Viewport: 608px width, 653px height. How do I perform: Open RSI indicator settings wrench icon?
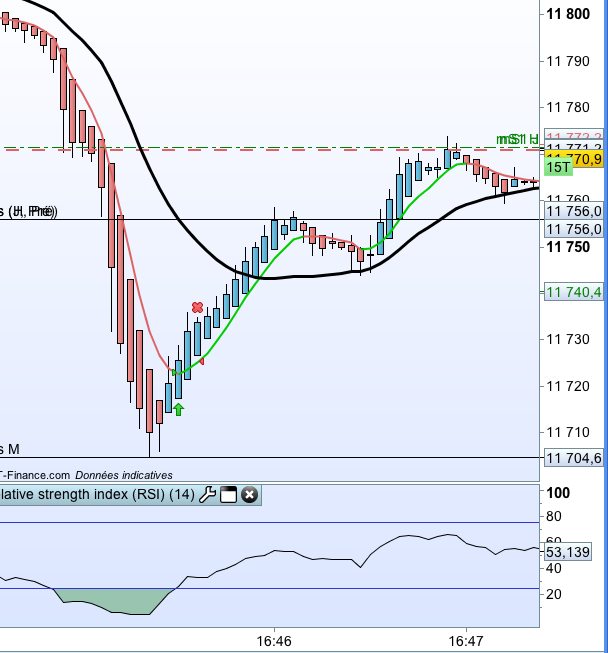207,495
